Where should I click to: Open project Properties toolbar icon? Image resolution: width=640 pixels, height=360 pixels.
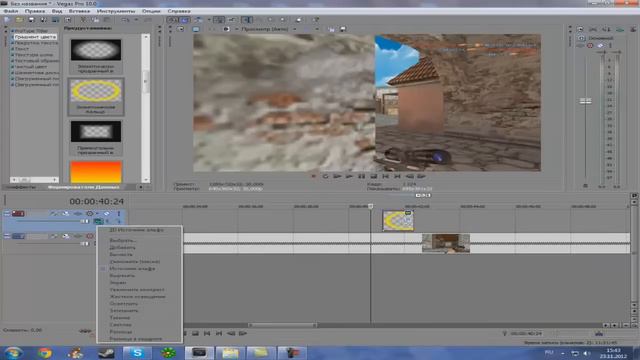point(67,20)
